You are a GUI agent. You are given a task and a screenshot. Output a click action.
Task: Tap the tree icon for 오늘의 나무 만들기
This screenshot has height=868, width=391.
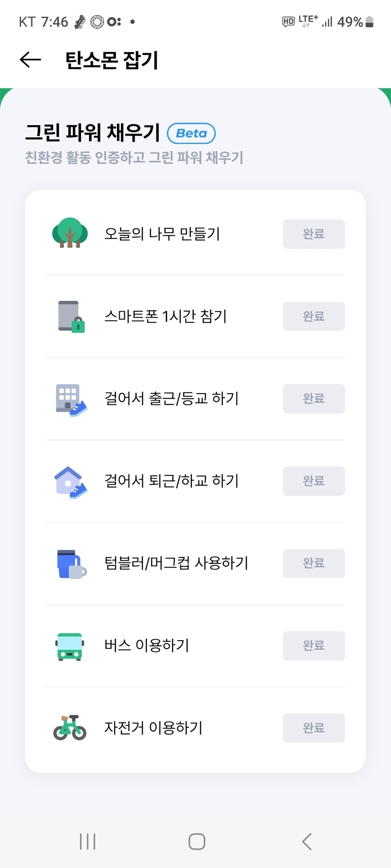(70, 233)
